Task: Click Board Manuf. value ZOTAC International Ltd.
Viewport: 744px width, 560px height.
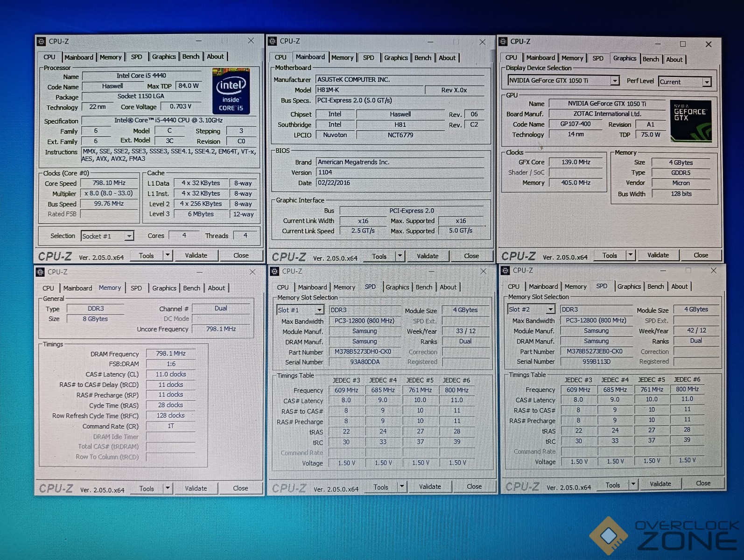Action: [607, 114]
